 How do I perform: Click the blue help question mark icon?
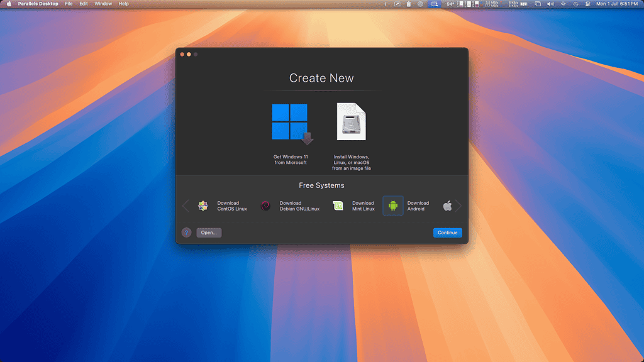coord(186,233)
